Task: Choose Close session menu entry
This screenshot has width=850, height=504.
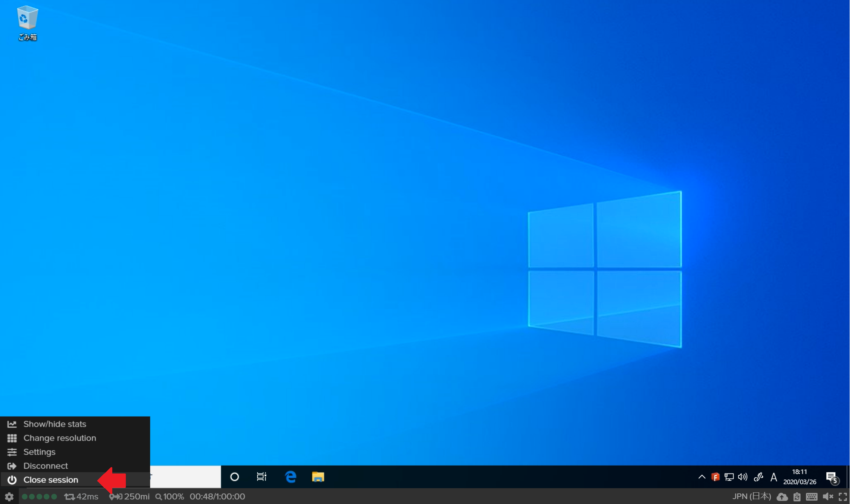Action: pyautogui.click(x=75, y=480)
